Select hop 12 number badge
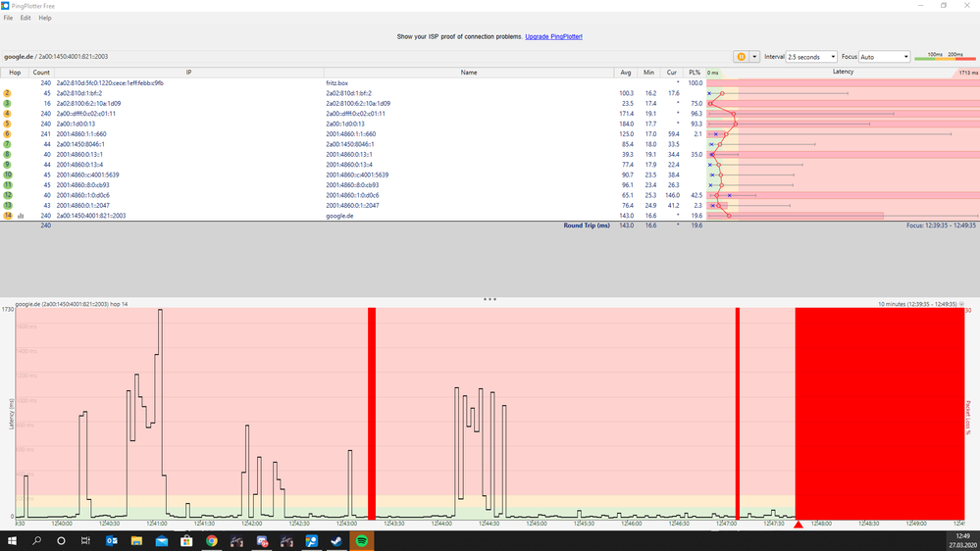The height and width of the screenshot is (551, 980). click(x=8, y=195)
